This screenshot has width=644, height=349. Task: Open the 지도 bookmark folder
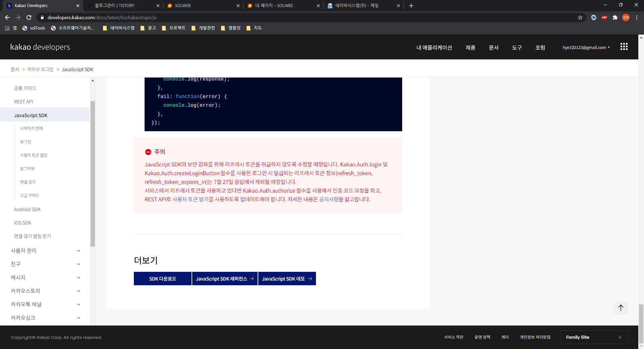tap(254, 28)
